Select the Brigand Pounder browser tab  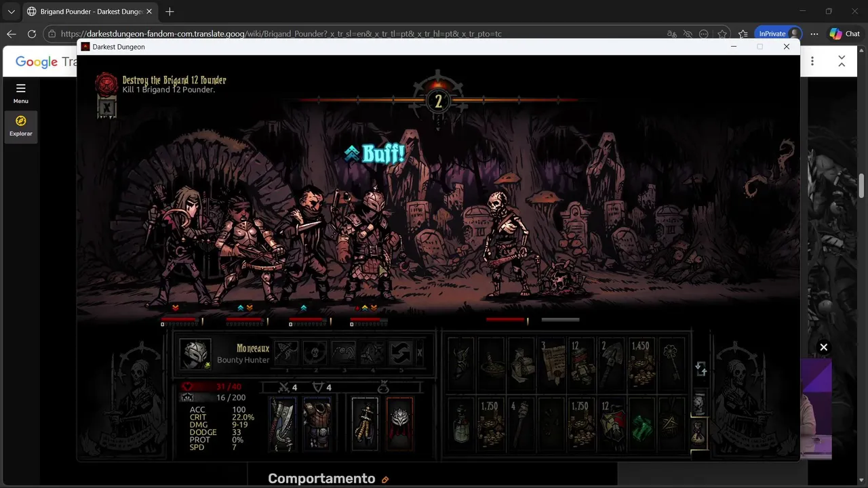coord(90,12)
